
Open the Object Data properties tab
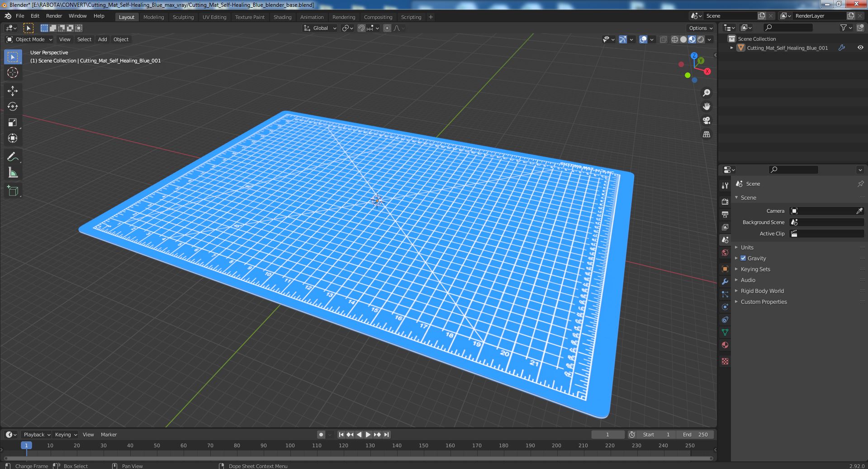(x=725, y=332)
